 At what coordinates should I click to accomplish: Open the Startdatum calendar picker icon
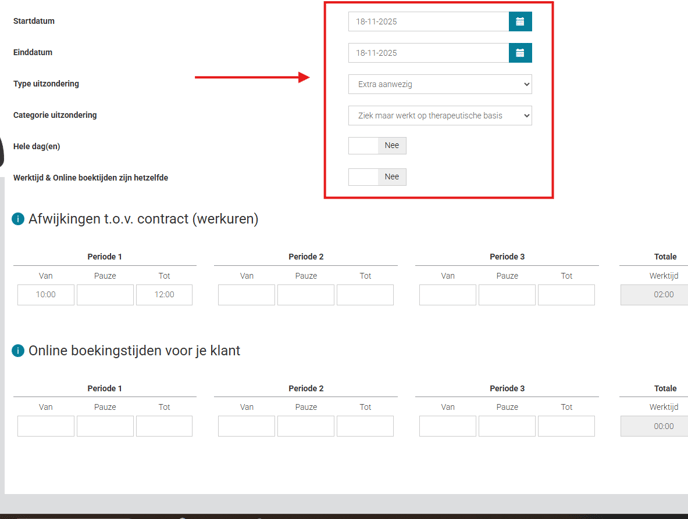coord(520,21)
